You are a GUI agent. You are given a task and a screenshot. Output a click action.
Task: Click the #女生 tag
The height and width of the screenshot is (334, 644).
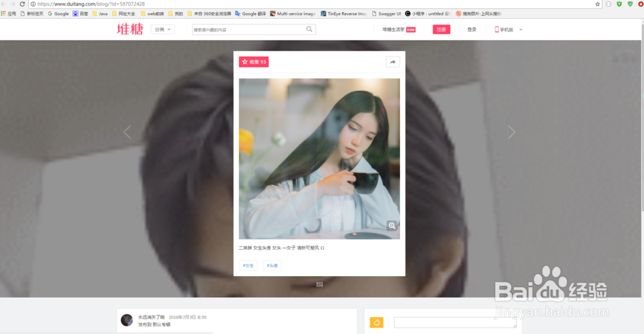248,266
